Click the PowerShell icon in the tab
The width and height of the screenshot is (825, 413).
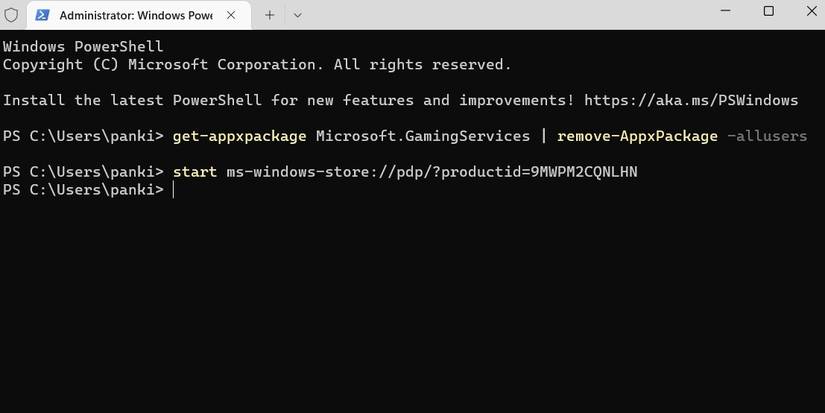click(x=43, y=15)
